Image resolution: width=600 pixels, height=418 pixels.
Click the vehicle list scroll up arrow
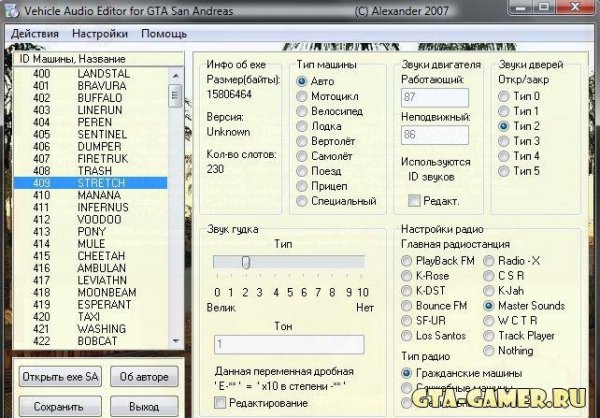(x=176, y=75)
